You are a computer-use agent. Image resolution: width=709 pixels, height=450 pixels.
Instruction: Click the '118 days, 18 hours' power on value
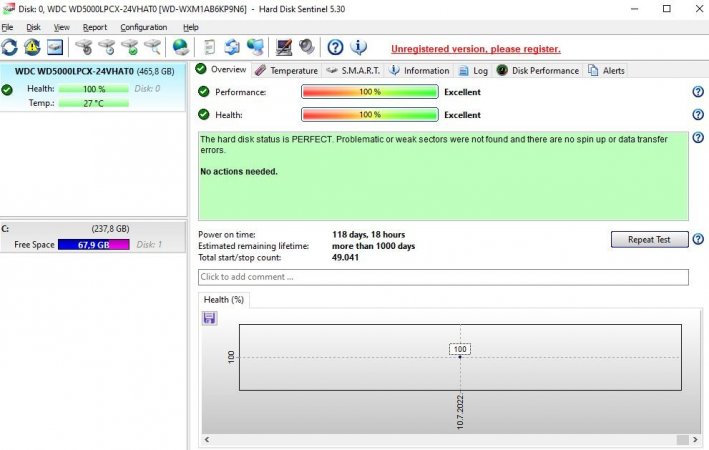click(x=369, y=235)
